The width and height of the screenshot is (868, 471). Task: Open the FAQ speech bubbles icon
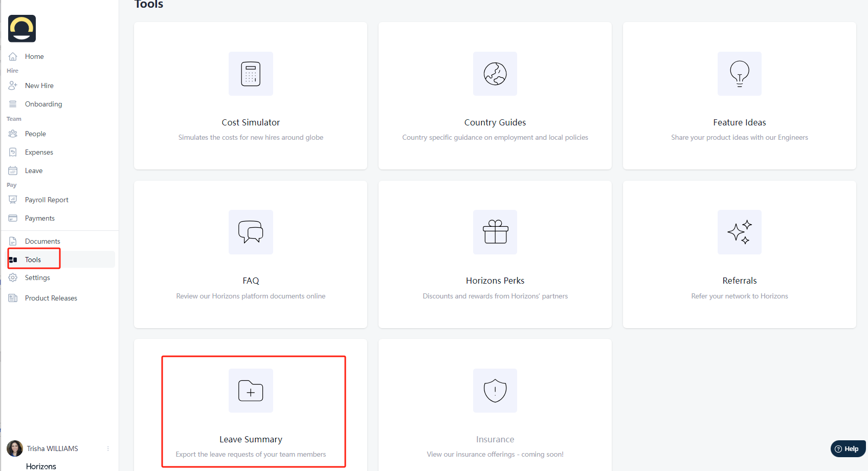point(251,232)
